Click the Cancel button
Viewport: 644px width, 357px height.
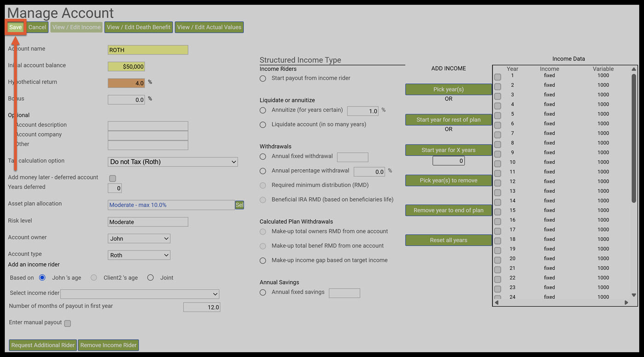coord(37,27)
